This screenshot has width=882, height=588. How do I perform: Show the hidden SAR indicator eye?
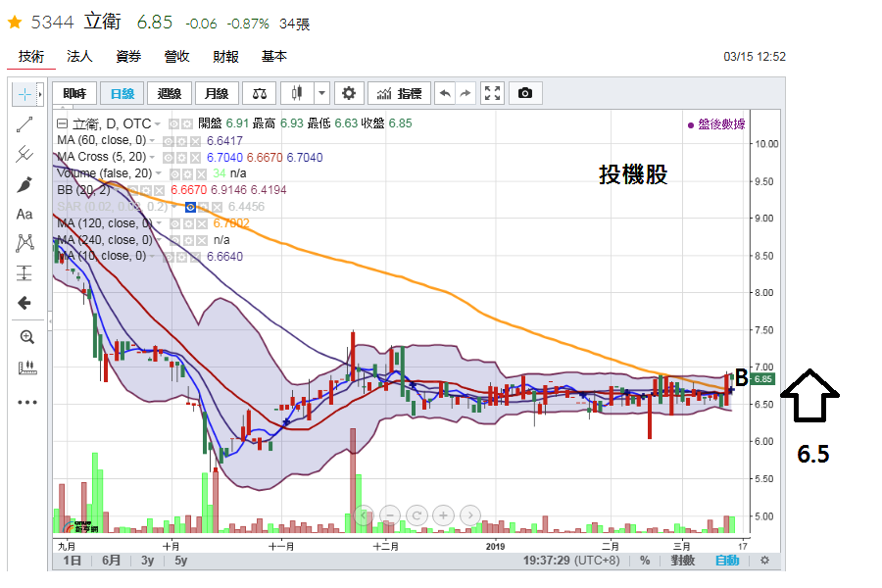(191, 208)
